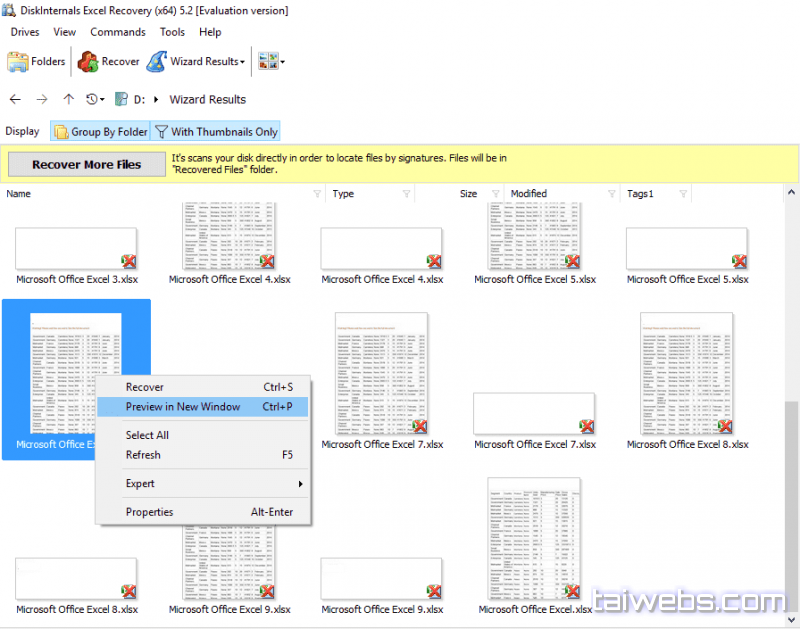Navigate up one folder level
Viewport: 800px width, 629px height.
tap(68, 99)
